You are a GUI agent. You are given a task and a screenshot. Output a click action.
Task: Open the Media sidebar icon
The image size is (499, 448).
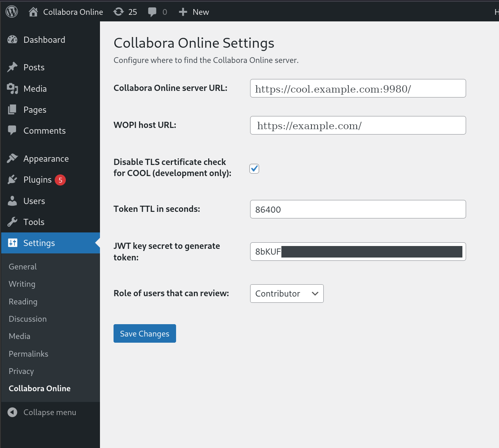point(12,89)
